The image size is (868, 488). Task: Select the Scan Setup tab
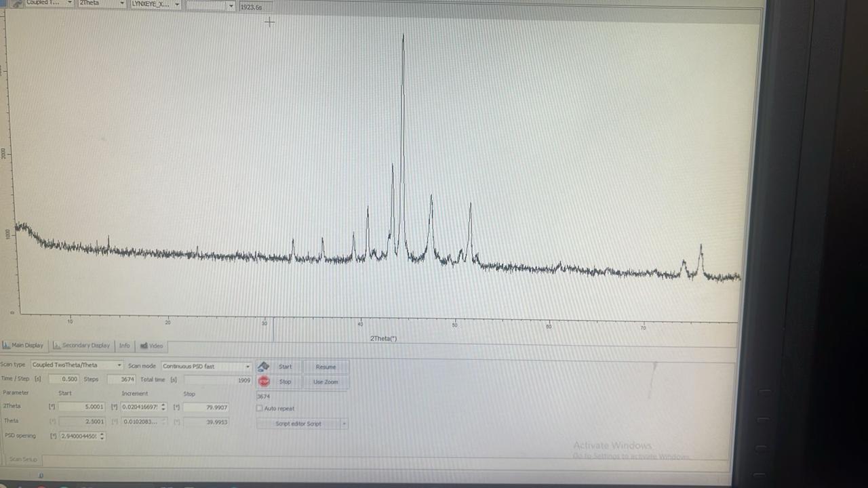click(x=23, y=460)
